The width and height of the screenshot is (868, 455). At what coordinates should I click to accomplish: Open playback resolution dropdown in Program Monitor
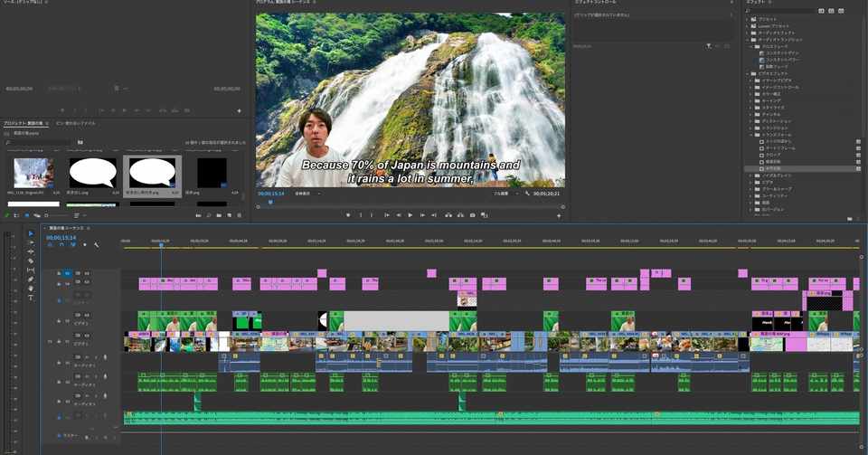[x=506, y=194]
